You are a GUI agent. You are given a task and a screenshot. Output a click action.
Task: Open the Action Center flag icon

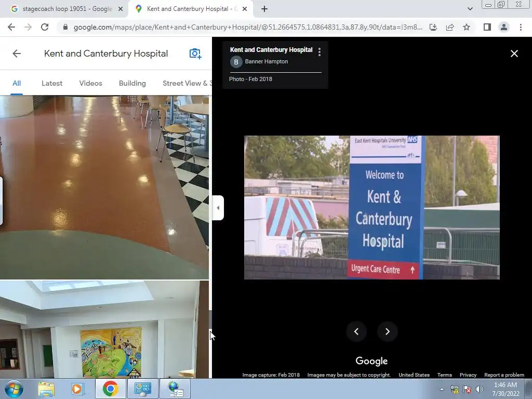coord(467,389)
